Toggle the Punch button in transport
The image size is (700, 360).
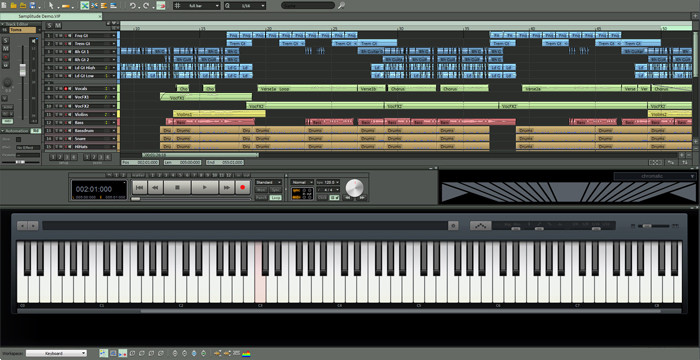[x=261, y=197]
